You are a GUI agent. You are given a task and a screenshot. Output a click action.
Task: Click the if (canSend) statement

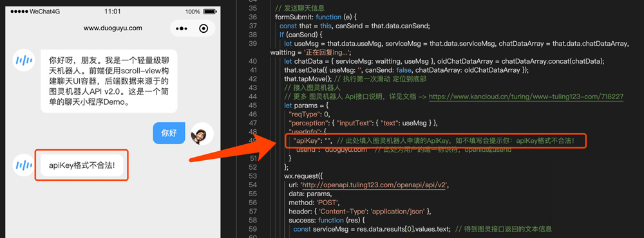(x=301, y=35)
